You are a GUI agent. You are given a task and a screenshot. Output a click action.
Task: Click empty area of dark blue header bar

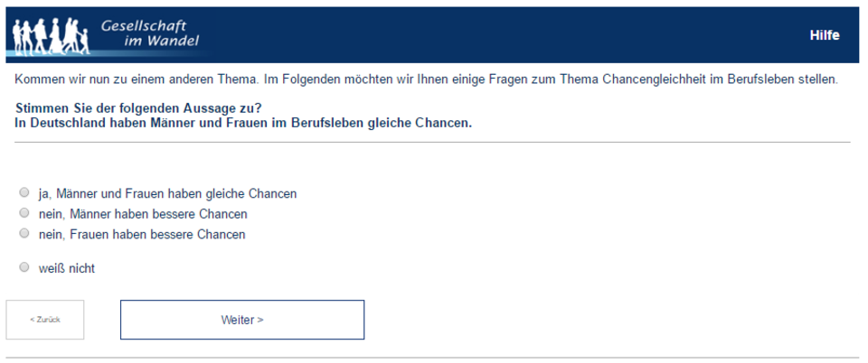click(498, 35)
